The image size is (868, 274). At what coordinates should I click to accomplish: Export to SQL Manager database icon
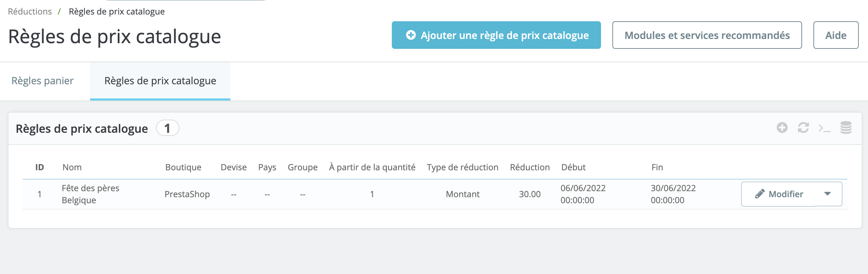[x=846, y=127]
